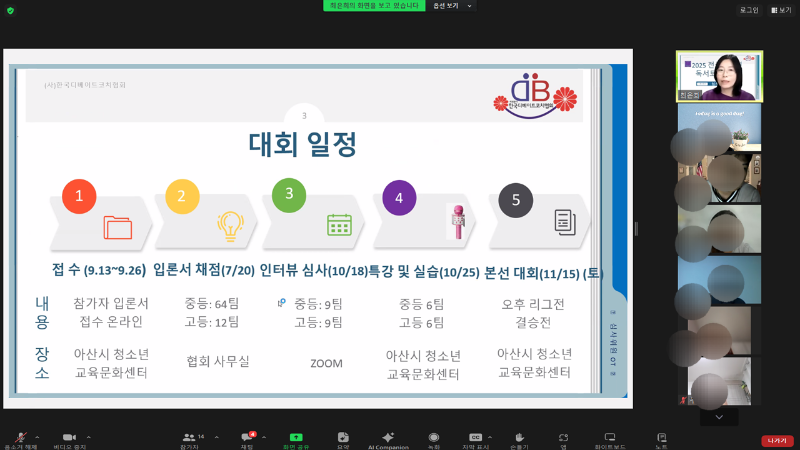Open the Chat panel with unread messages
Image resolution: width=800 pixels, height=450 pixels.
[x=246, y=438]
